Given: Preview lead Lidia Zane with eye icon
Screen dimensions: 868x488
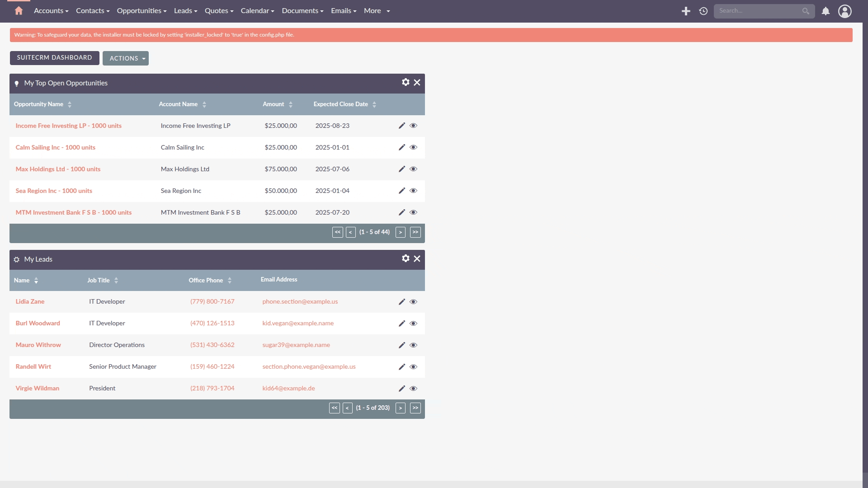Looking at the screenshot, I should (413, 301).
